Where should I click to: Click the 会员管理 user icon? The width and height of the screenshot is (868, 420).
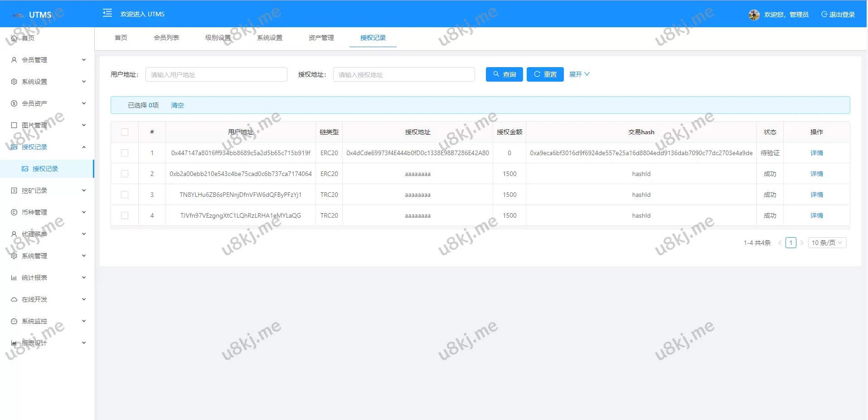(14, 60)
